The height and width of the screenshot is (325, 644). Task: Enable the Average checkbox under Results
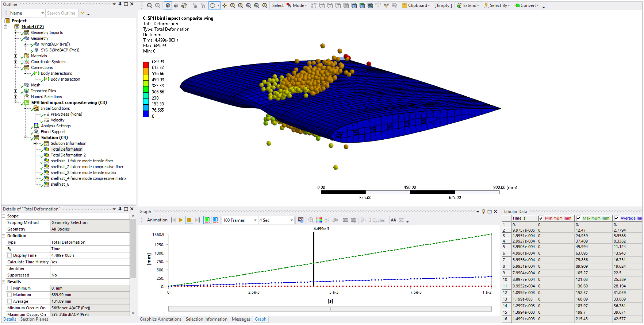pos(9,301)
